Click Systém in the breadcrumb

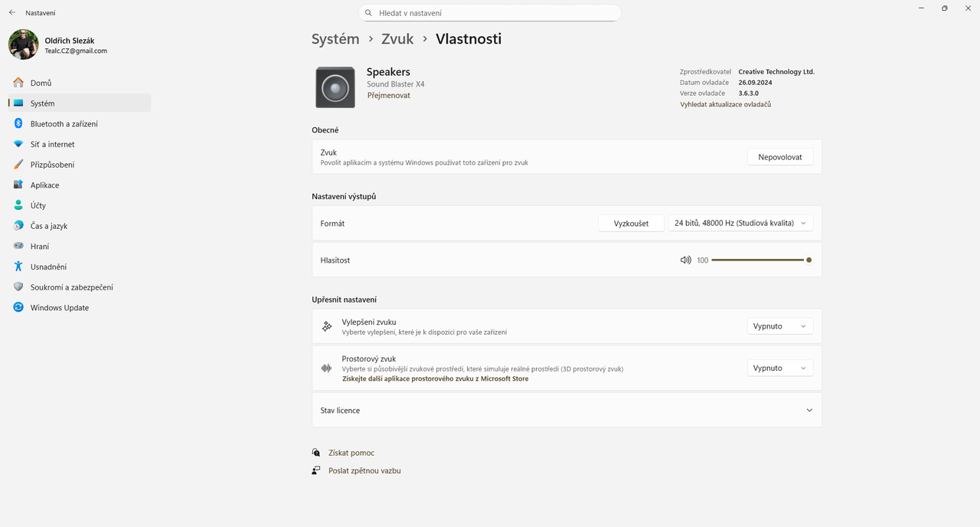pos(335,39)
